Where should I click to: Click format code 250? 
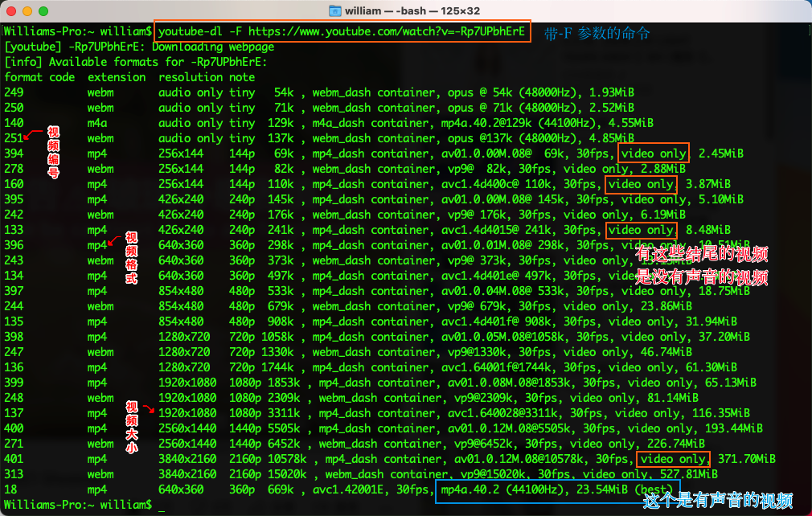(14, 109)
